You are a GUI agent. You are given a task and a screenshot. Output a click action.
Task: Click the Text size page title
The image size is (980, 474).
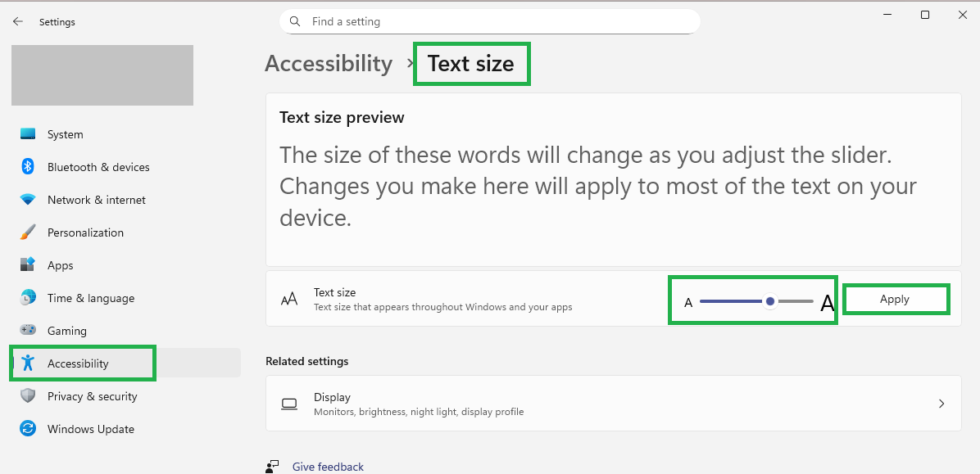(x=470, y=64)
